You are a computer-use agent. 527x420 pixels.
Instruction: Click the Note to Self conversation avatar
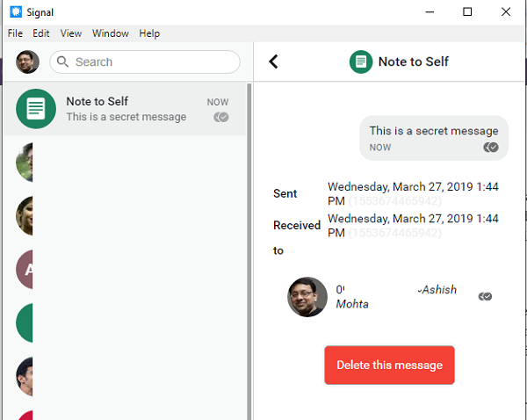point(36,109)
